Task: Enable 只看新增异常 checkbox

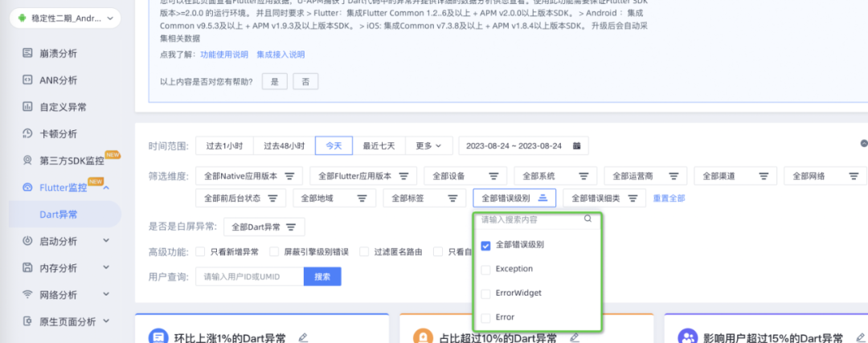Action: [200, 251]
